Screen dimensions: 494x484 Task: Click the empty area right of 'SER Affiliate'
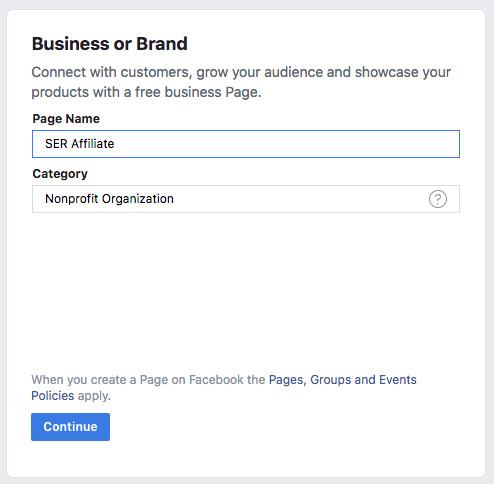point(287,144)
